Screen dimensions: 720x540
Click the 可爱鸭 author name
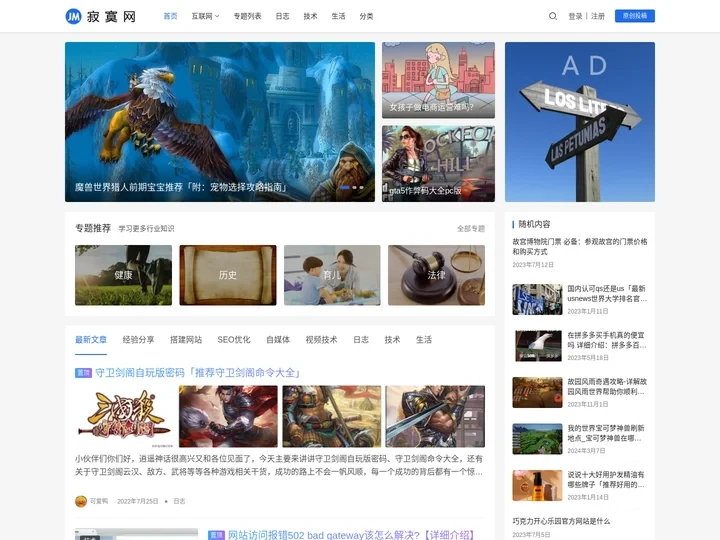(x=99, y=501)
